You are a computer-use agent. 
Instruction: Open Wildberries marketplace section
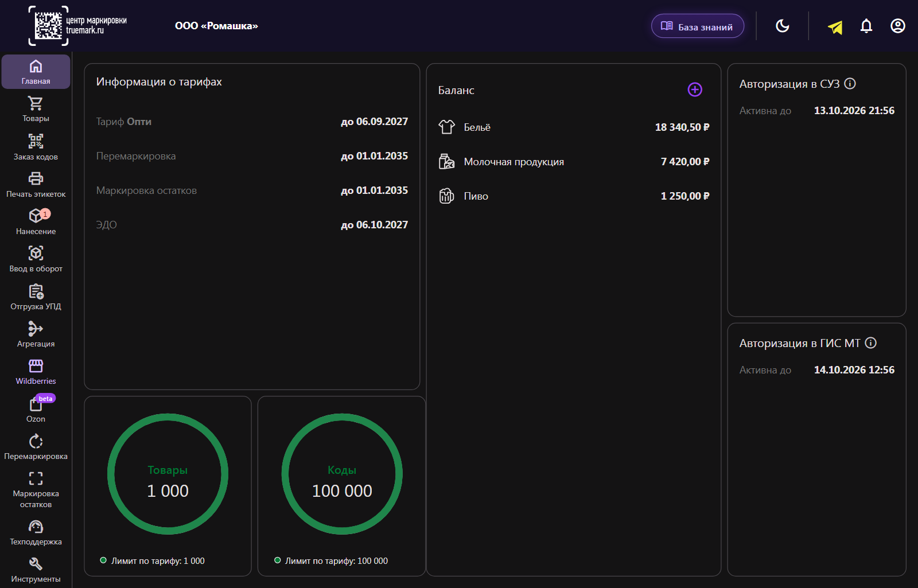(x=36, y=372)
